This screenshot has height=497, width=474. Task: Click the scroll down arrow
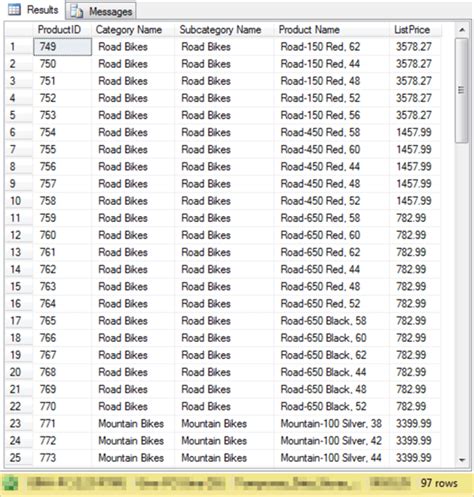[x=462, y=460]
